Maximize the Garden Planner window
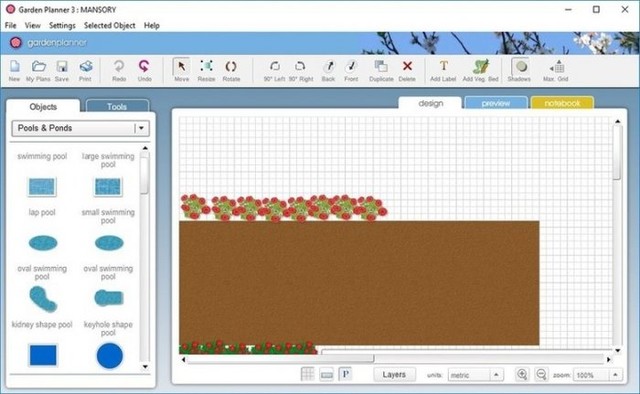The height and width of the screenshot is (394, 640). pos(596,9)
